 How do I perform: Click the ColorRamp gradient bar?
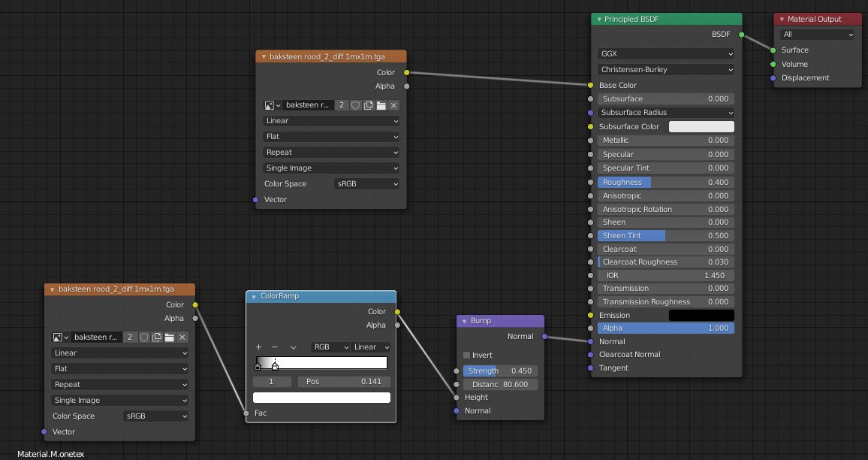pos(321,363)
